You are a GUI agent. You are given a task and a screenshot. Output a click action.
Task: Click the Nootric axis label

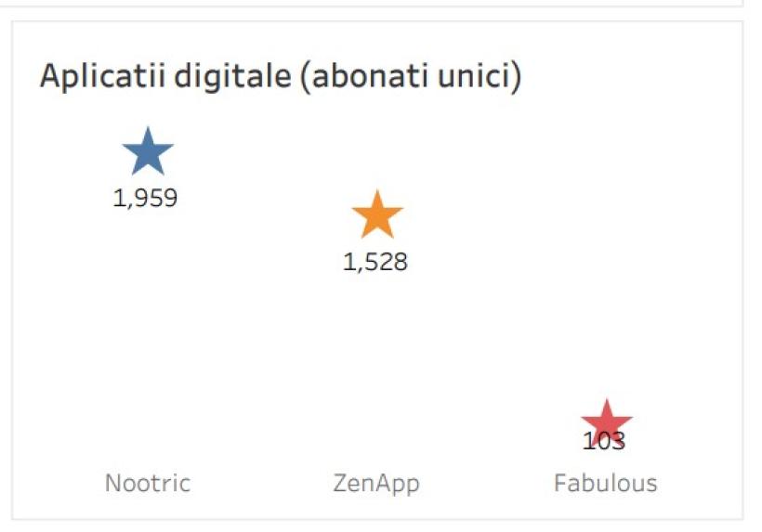coord(148,483)
